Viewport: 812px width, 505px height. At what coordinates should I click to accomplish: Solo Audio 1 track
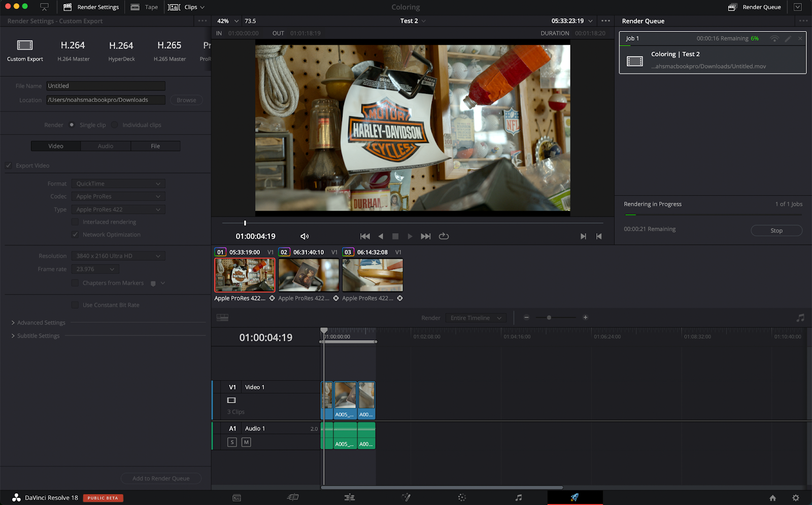point(232,442)
